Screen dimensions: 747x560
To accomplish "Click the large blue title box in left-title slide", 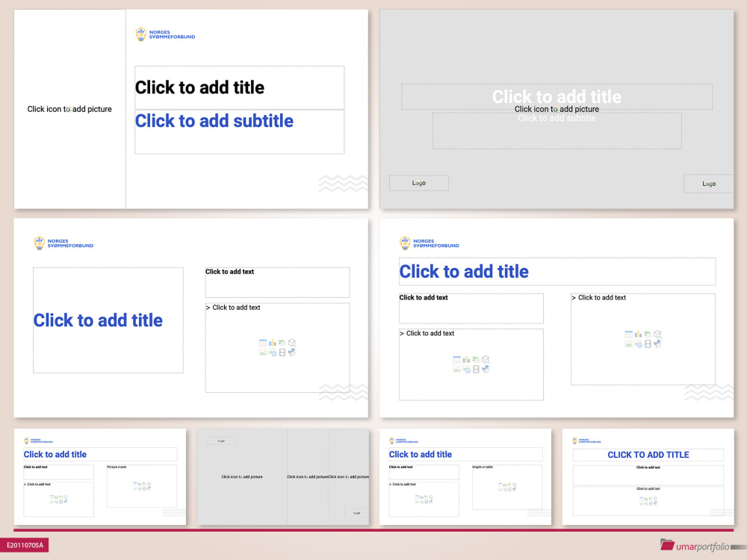I will [x=108, y=320].
